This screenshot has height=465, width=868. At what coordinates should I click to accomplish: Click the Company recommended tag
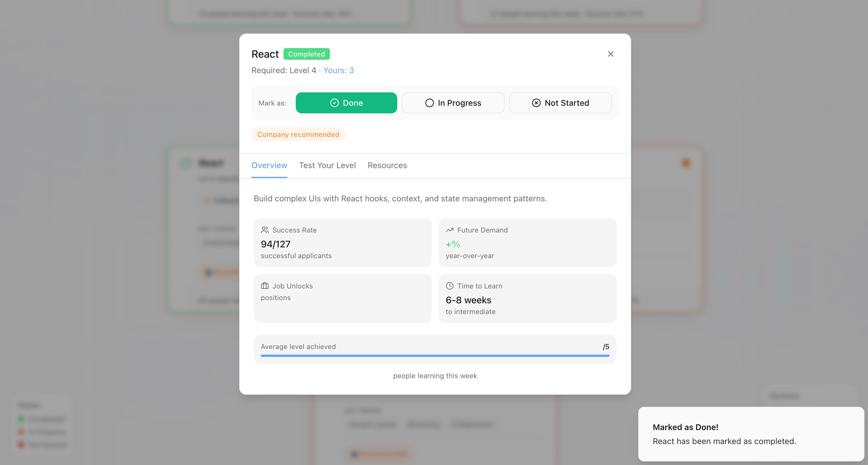(298, 134)
